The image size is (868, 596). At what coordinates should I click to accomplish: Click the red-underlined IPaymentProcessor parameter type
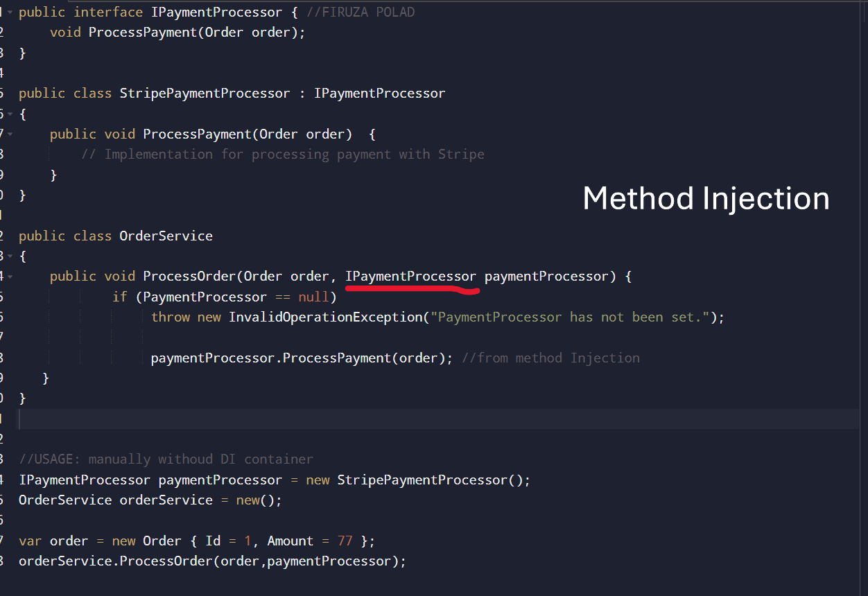point(410,277)
